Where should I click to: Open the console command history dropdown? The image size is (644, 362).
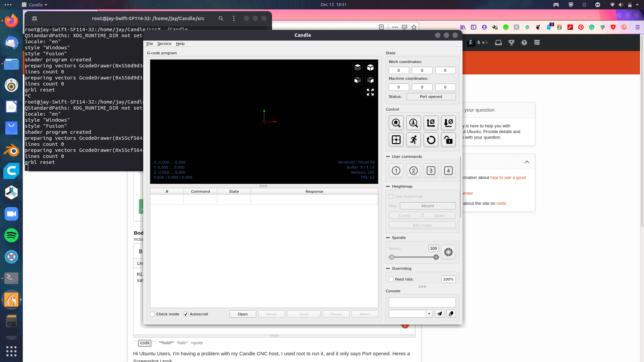tap(429, 314)
